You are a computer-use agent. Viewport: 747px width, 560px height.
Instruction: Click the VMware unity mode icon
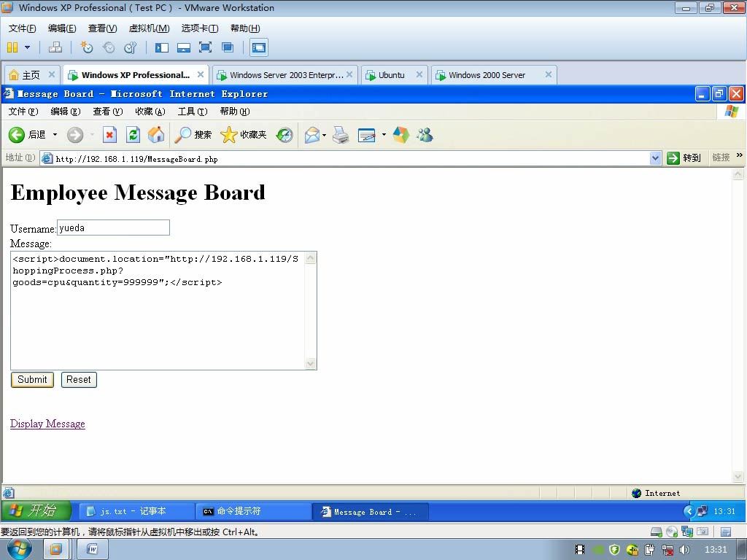click(228, 47)
